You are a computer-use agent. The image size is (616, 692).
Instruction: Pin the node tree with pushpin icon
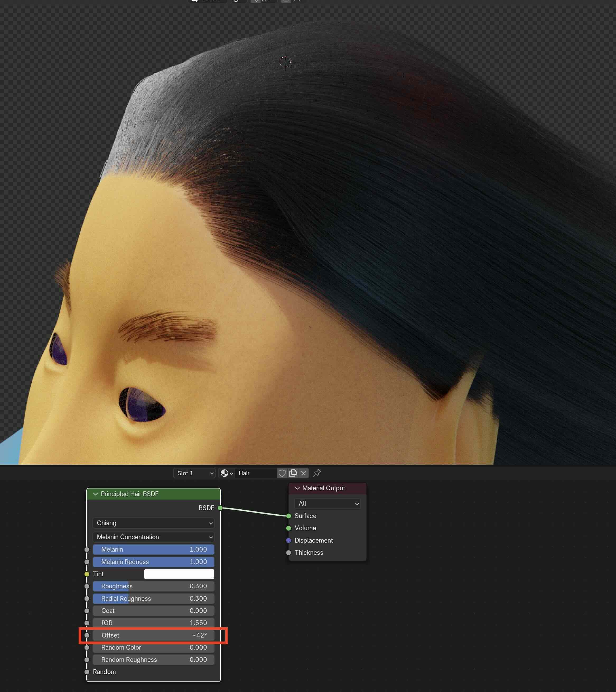[x=317, y=473]
